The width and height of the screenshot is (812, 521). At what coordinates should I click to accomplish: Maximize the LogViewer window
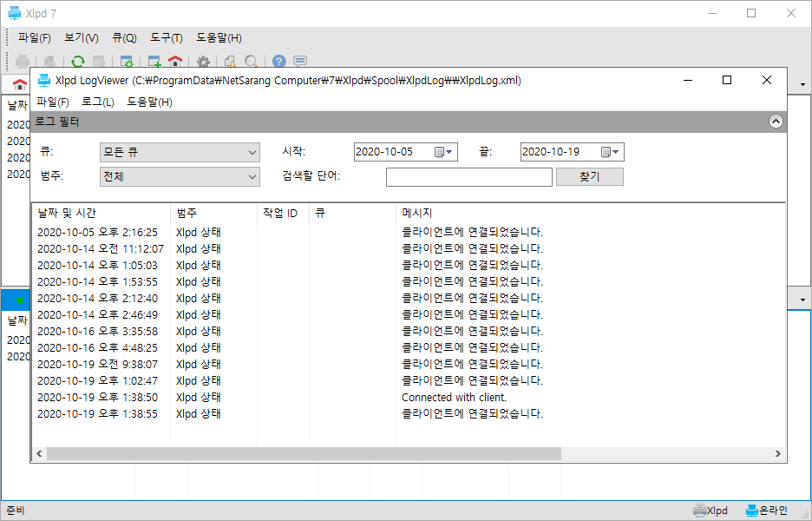(x=727, y=80)
